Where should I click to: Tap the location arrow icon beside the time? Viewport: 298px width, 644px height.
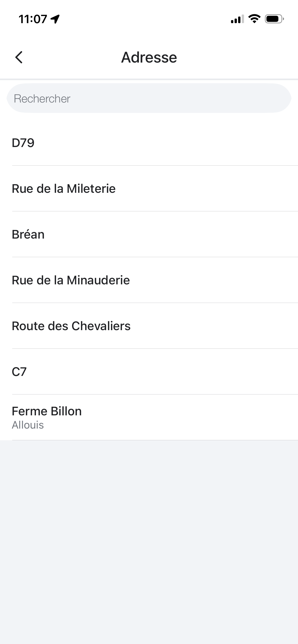(x=55, y=19)
